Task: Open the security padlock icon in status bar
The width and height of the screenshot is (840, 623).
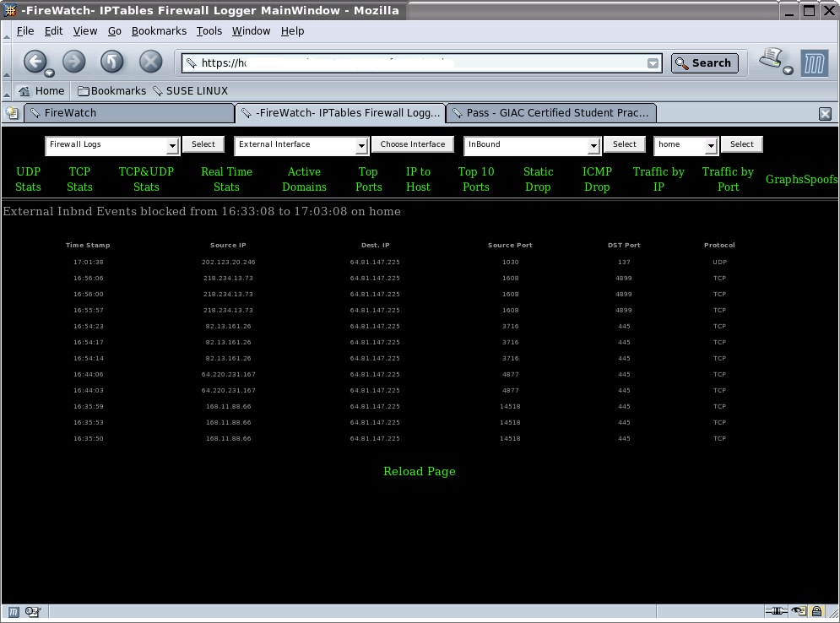Action: [x=817, y=611]
